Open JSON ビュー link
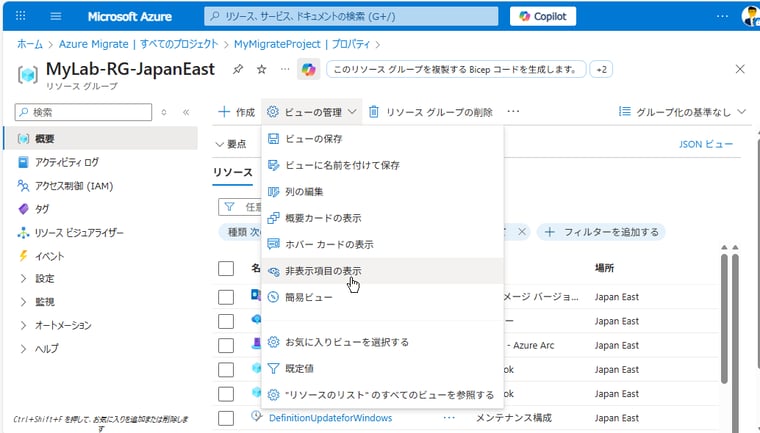The image size is (760, 433). 706,144
